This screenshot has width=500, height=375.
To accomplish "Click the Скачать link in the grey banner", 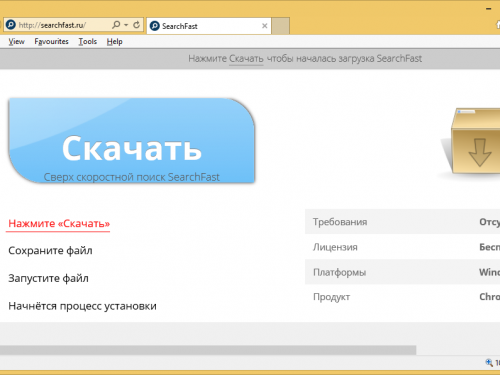I will (x=246, y=59).
